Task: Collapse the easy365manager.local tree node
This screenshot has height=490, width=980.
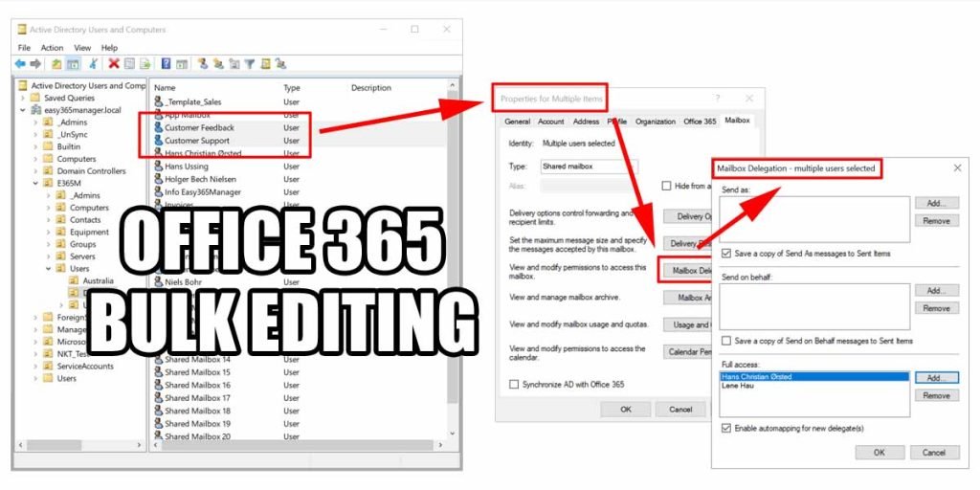Action: pos(23,110)
